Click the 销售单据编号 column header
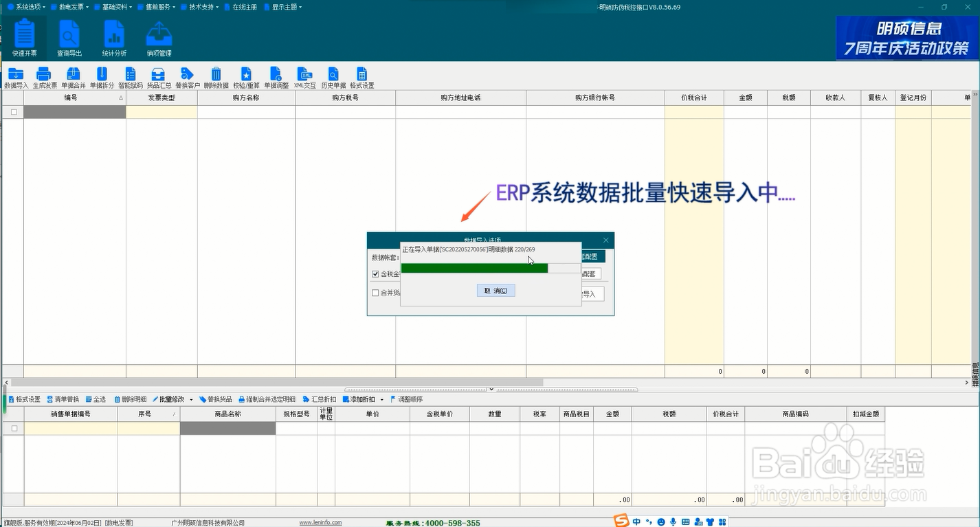Screen dimensions: 980x527 tap(71, 414)
